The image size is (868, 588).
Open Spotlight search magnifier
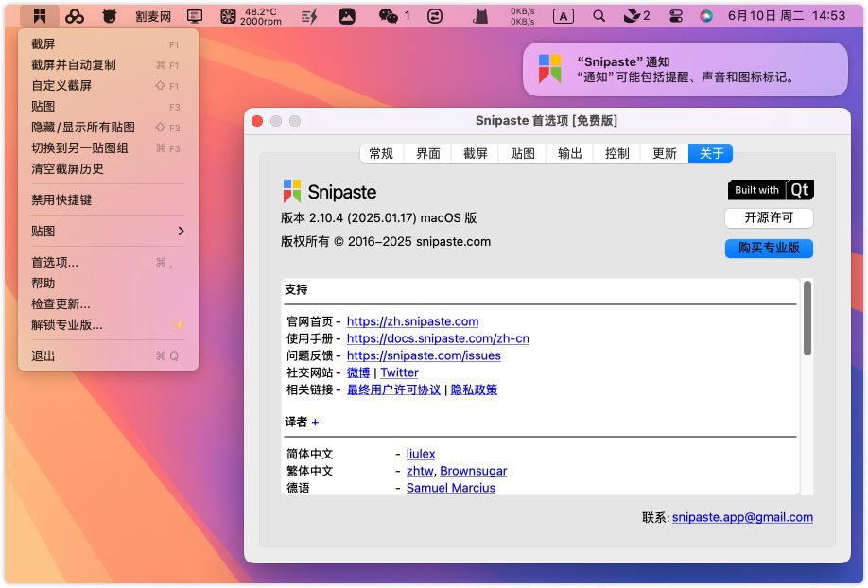(599, 17)
